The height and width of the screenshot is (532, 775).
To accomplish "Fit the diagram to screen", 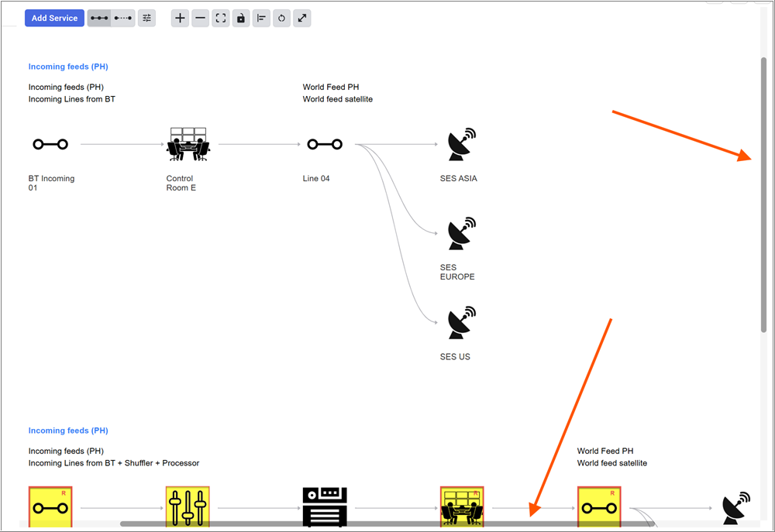I will coord(221,19).
